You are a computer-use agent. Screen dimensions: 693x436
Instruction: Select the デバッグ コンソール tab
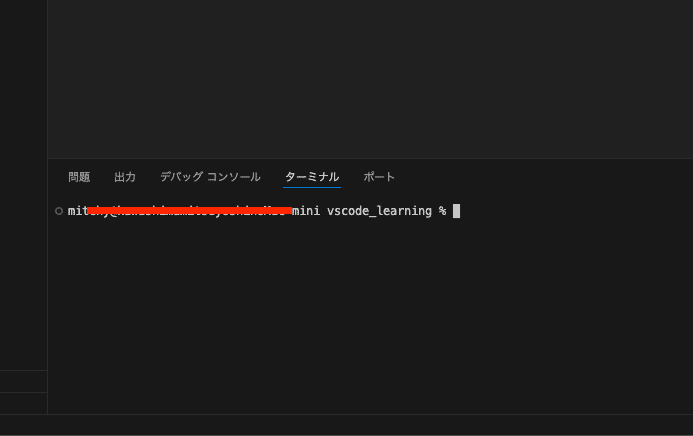click(x=210, y=177)
